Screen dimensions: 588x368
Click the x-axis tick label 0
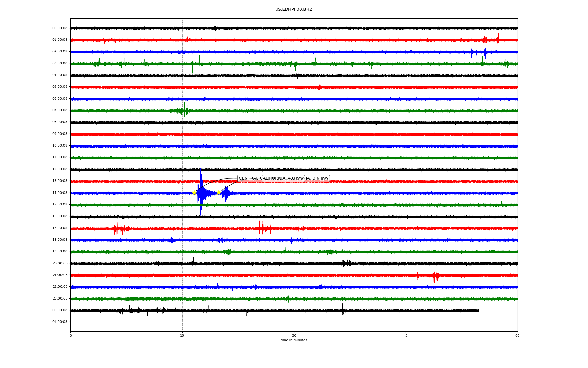[x=71, y=335]
